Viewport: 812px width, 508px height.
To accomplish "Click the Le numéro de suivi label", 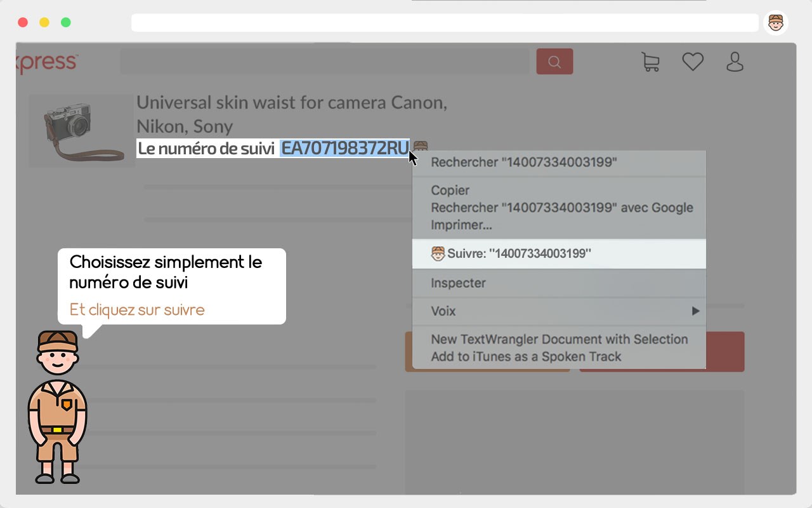I will pos(206,148).
